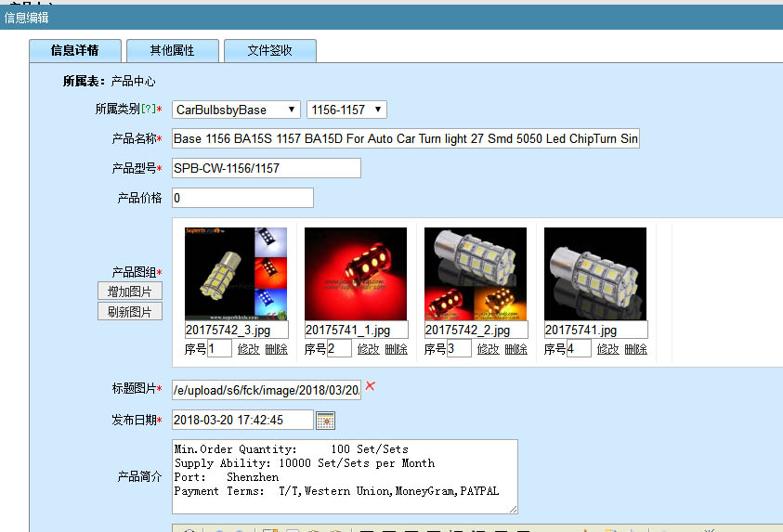783x532 pixels.
Task: Click inside the 产品简介 text area
Action: (345, 476)
